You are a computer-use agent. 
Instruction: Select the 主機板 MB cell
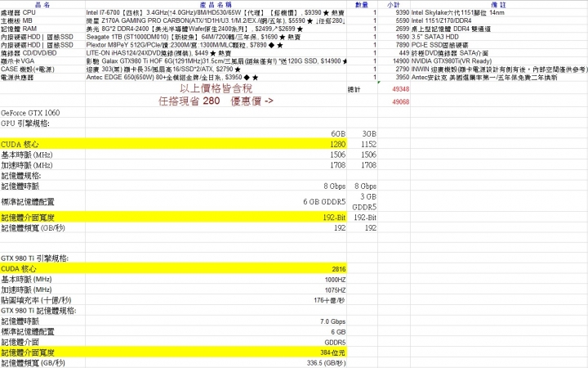42,20
